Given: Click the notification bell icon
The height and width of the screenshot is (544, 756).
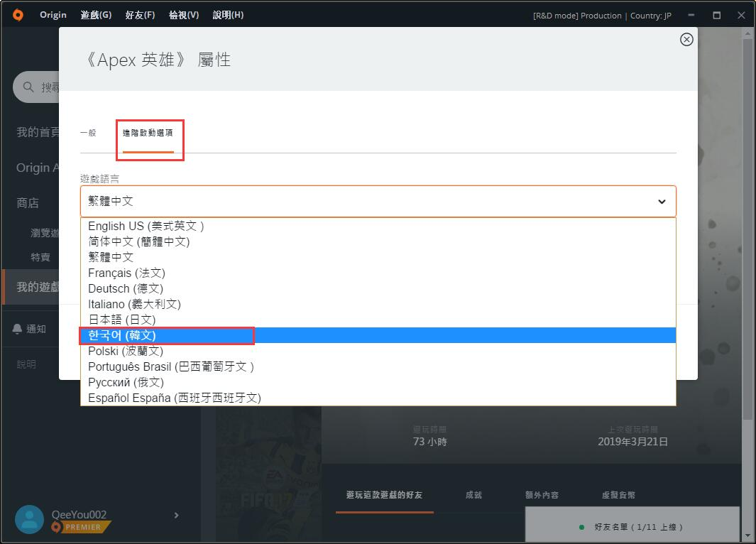Looking at the screenshot, I should tap(17, 329).
